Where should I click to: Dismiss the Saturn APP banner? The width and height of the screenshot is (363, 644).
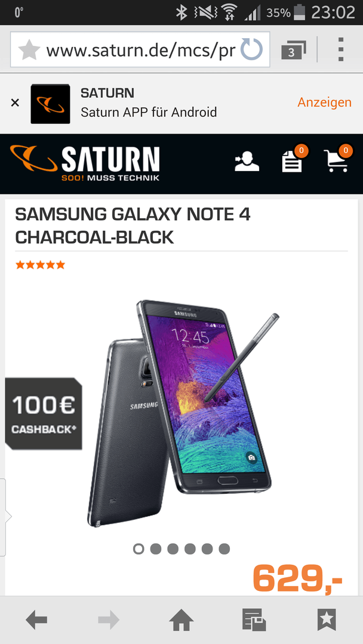tap(15, 103)
